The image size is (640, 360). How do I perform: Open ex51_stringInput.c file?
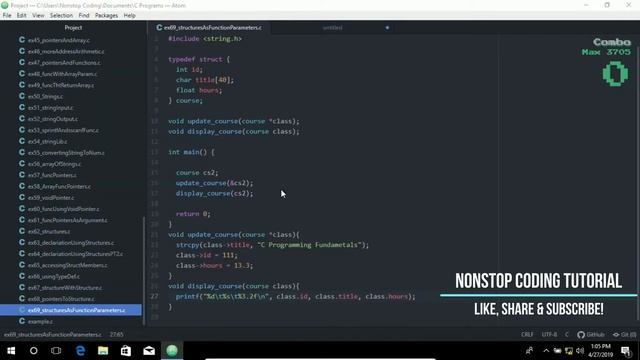coord(51,108)
